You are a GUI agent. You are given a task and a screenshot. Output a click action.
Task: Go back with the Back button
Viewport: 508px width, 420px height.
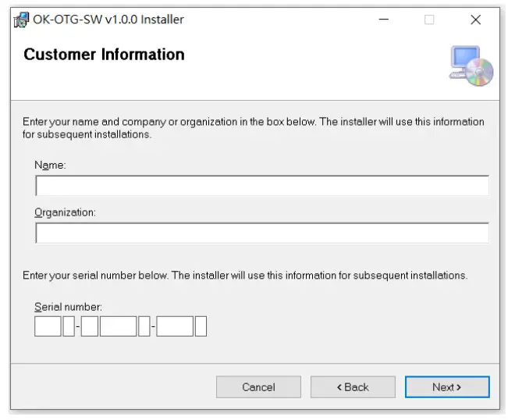click(353, 387)
